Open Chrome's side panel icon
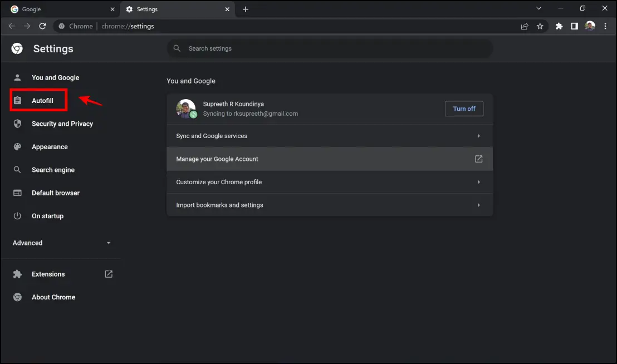The image size is (617, 364). 574,26
